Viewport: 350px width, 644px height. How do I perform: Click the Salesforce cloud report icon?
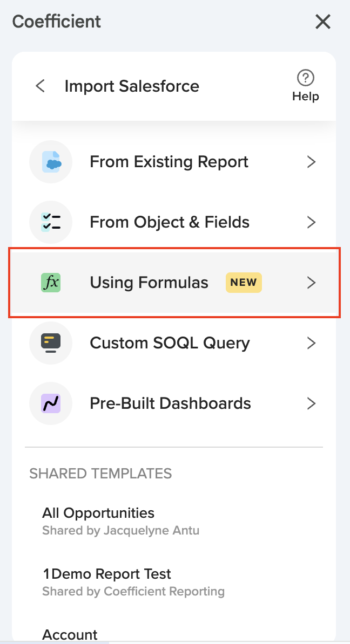pos(51,162)
